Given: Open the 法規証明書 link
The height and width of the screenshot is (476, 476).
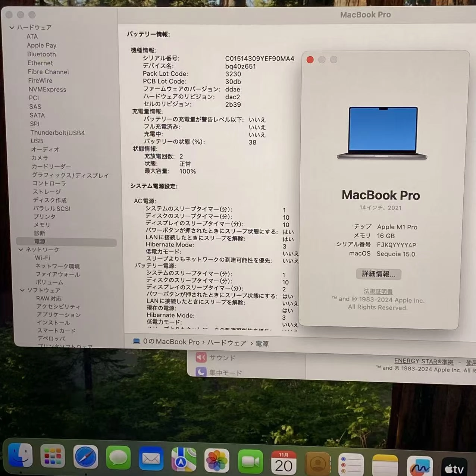Looking at the screenshot, I should 378,291.
